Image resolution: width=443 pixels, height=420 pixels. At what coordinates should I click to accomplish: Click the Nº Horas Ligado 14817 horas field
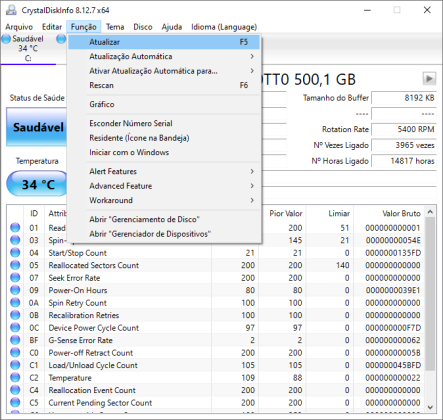pyautogui.click(x=404, y=161)
